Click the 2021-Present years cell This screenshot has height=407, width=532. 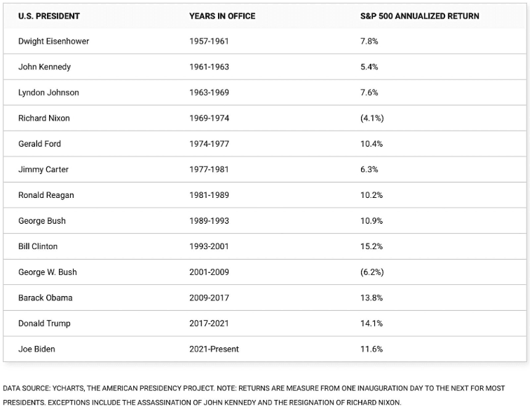(x=214, y=349)
